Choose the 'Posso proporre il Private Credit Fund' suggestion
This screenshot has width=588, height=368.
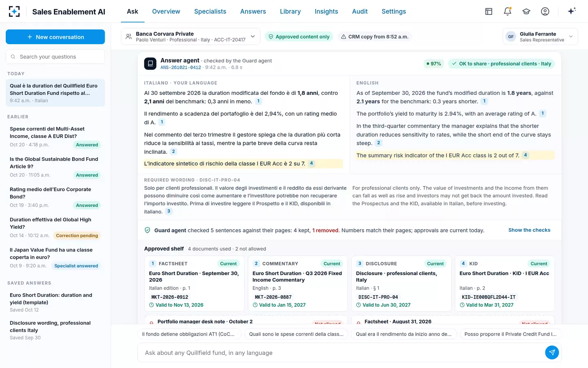tap(510, 334)
